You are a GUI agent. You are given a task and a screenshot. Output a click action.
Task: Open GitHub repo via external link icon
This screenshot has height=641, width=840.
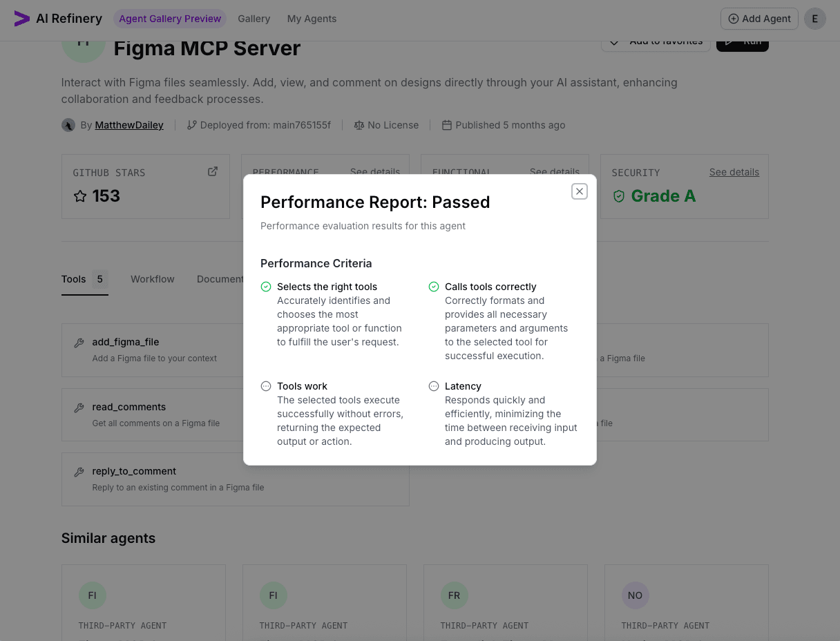213,171
